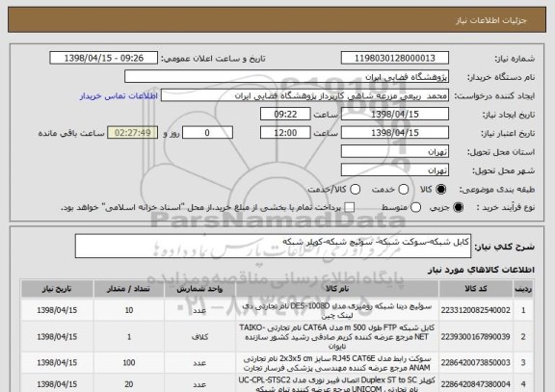Check the اسناد خزانه اسلامی payment checkbox
Image resolution: width=555 pixels, height=392 pixels.
[x=350, y=207]
